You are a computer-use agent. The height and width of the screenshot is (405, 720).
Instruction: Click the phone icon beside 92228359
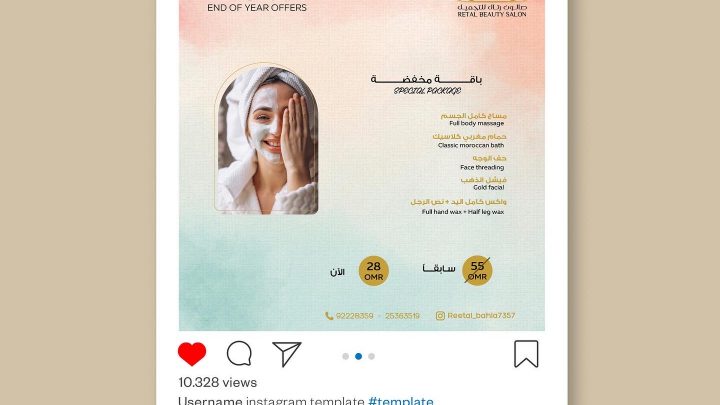tap(329, 316)
